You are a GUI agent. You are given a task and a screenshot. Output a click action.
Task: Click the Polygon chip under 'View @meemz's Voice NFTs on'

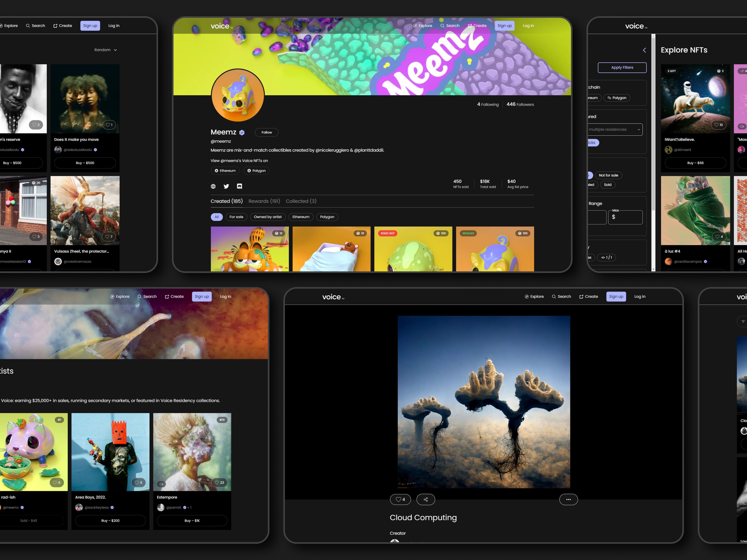pyautogui.click(x=256, y=171)
